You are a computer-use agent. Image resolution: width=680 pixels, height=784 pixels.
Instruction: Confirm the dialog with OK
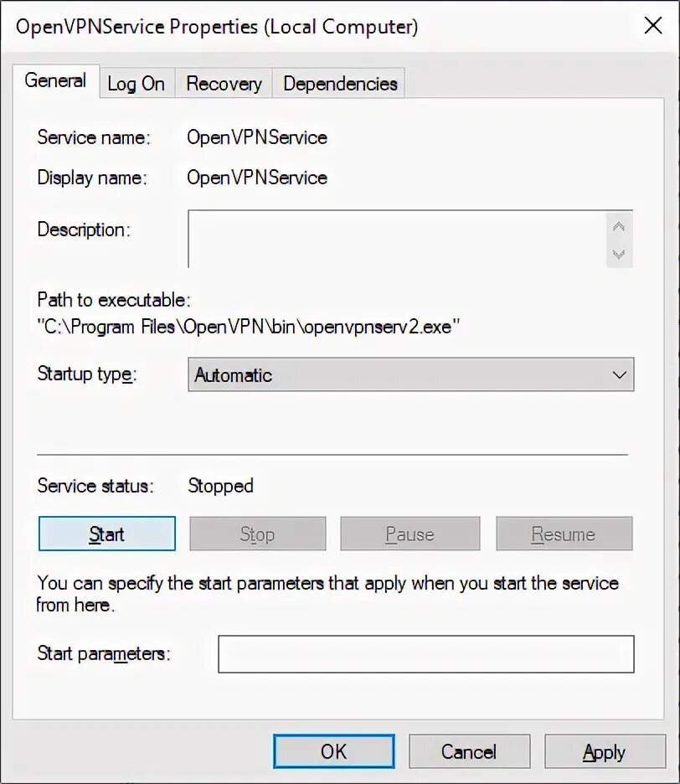[x=334, y=751]
